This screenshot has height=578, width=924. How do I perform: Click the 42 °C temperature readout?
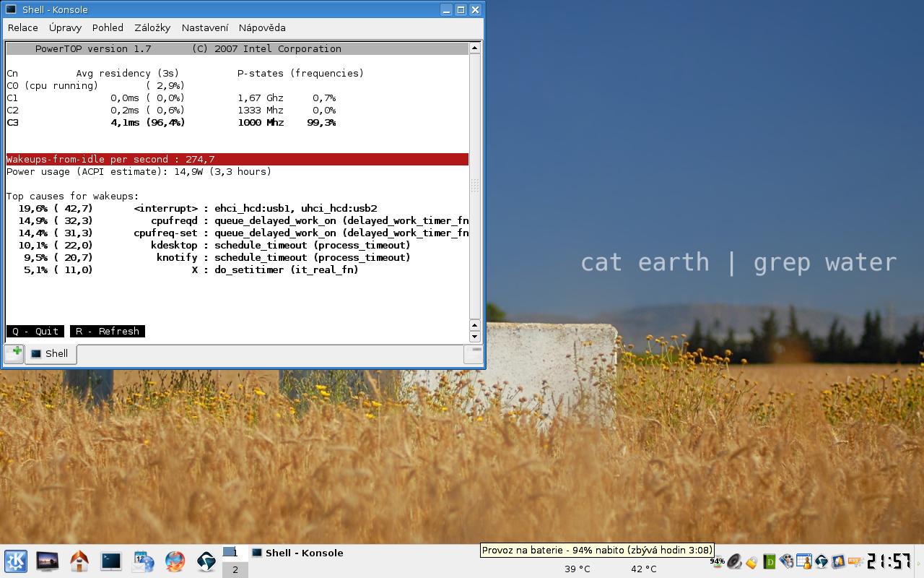(x=644, y=569)
